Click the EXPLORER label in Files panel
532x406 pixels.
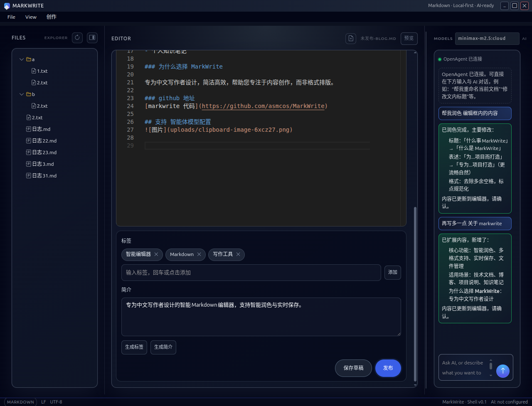pyautogui.click(x=56, y=38)
